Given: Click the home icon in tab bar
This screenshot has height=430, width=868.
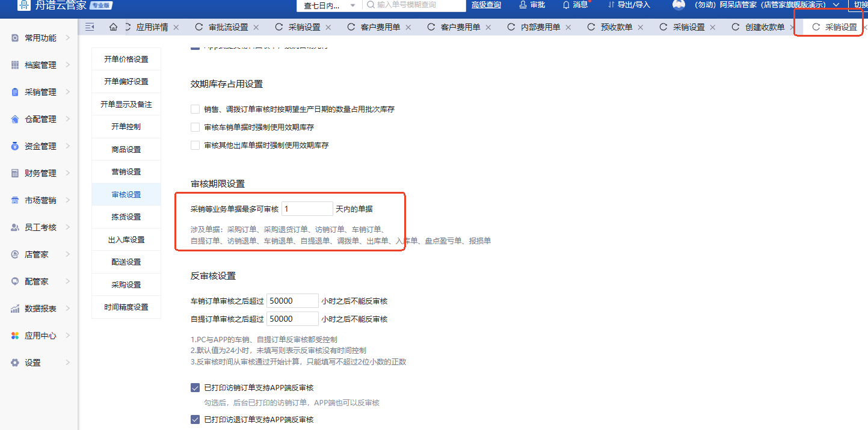Looking at the screenshot, I should click(x=113, y=27).
